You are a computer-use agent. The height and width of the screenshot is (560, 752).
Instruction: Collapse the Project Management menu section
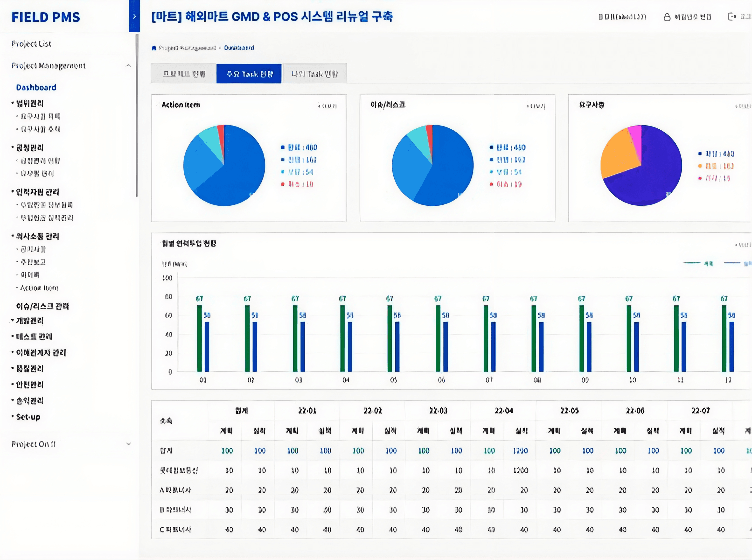[128, 66]
